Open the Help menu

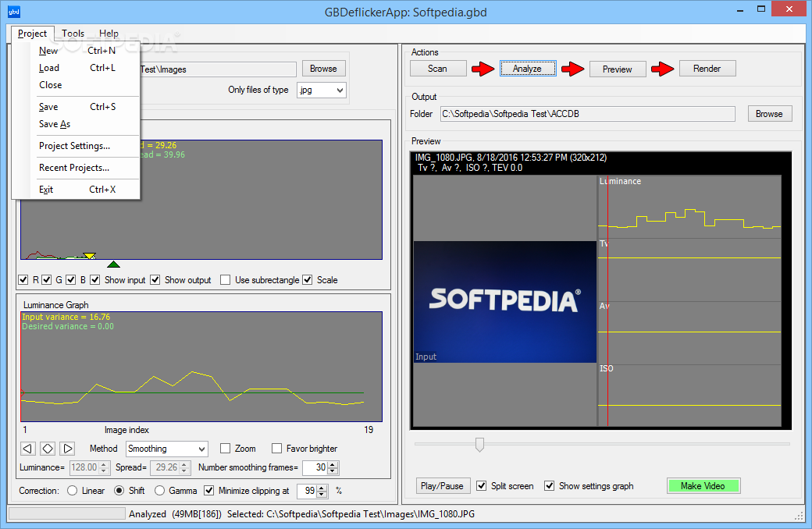tap(109, 34)
